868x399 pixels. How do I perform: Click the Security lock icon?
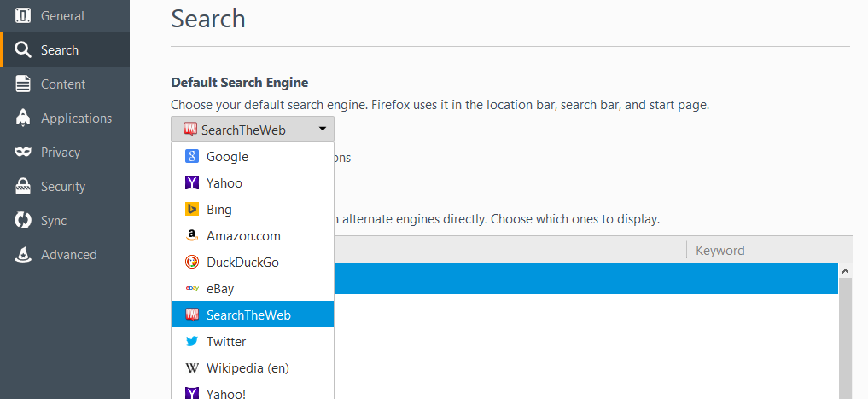point(24,187)
